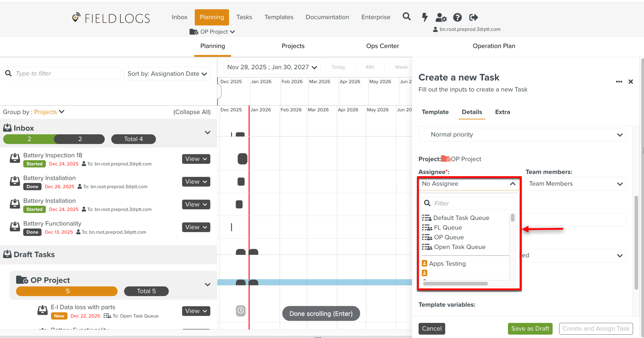Open the date range selector dropdown
Screen dimensions: 644x338
(x=272, y=67)
